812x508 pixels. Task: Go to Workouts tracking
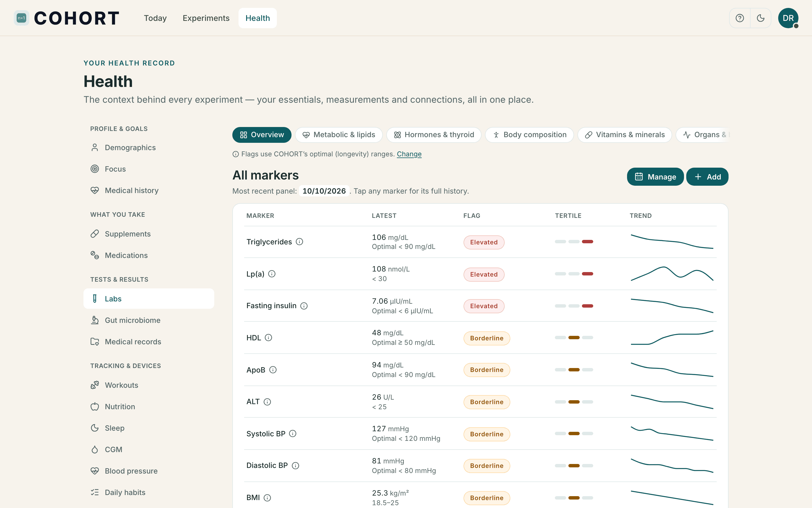[x=149, y=385]
